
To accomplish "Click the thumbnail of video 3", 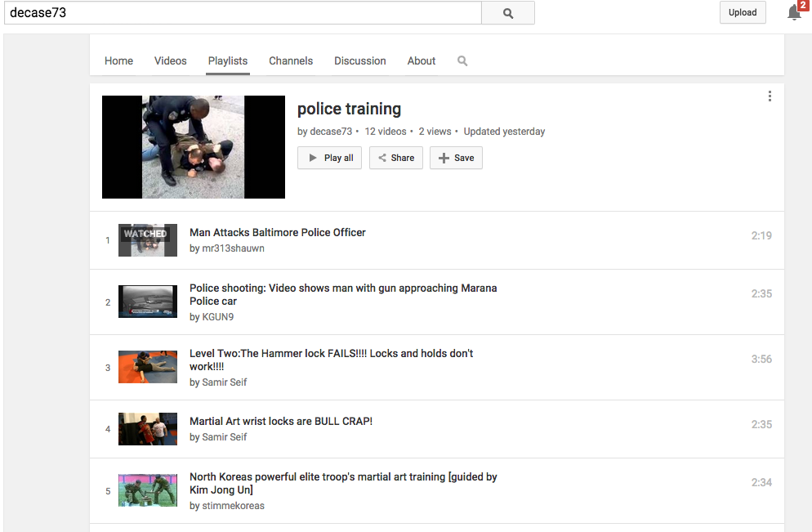I will (148, 367).
